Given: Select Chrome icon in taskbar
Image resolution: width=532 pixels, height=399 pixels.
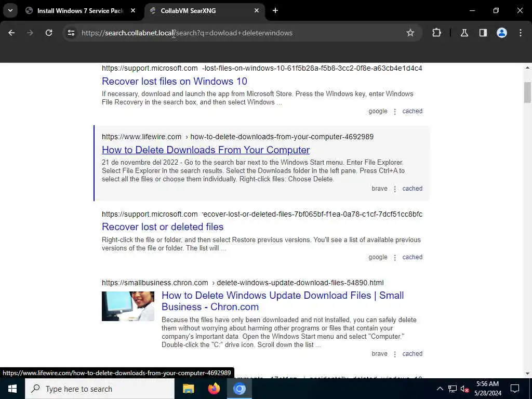Looking at the screenshot, I should [x=239, y=389].
